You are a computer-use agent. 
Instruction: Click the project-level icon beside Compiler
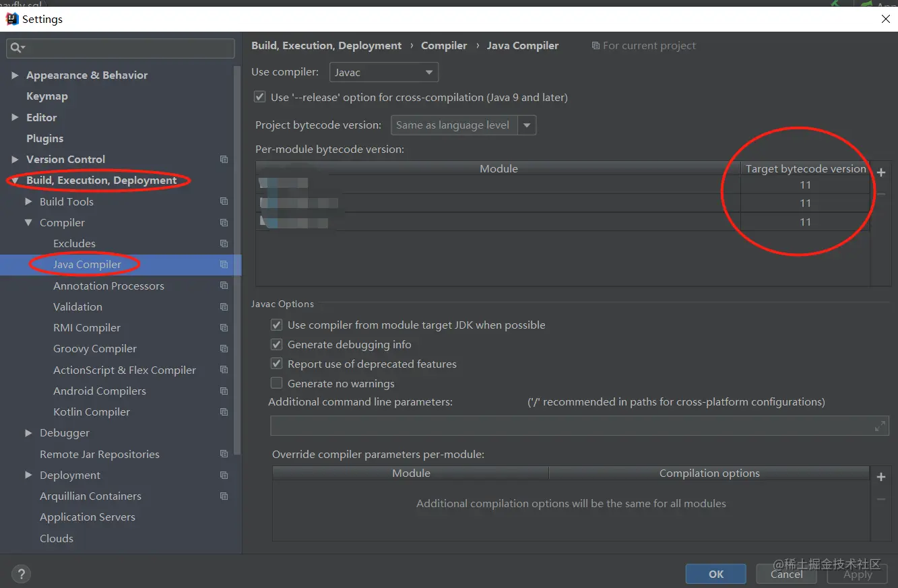(x=224, y=222)
